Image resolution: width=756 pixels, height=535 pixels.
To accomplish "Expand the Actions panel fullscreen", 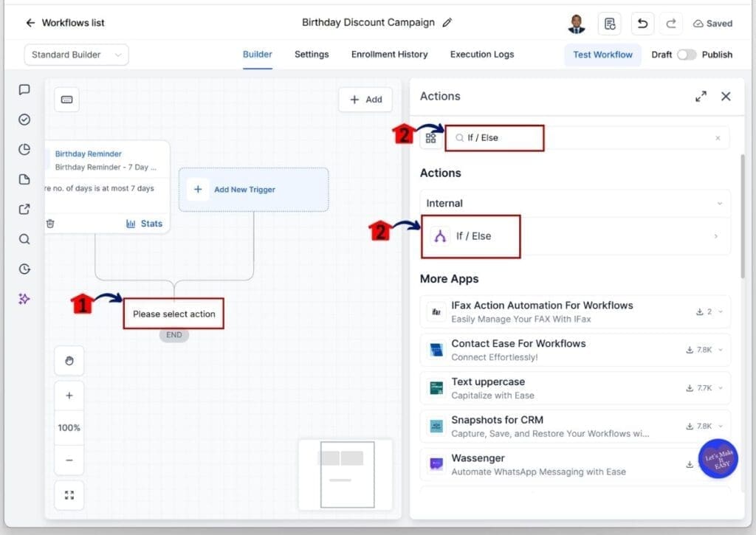I will click(x=701, y=97).
